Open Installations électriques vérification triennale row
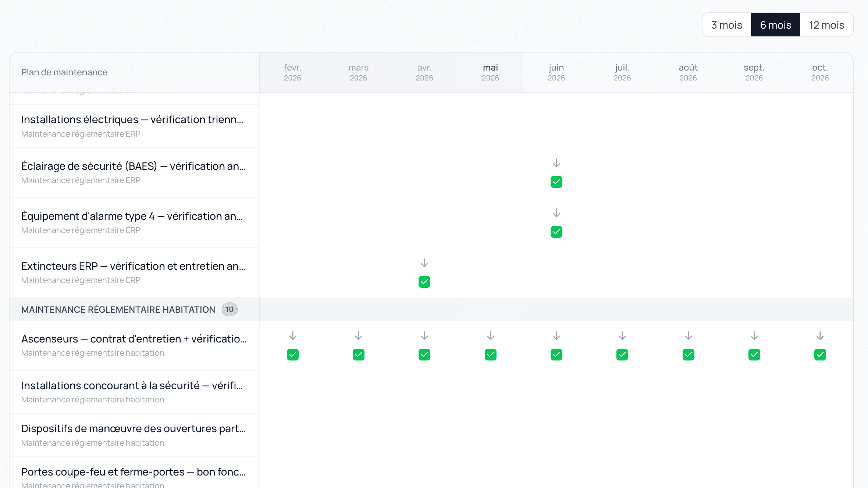868x488 pixels. click(134, 126)
